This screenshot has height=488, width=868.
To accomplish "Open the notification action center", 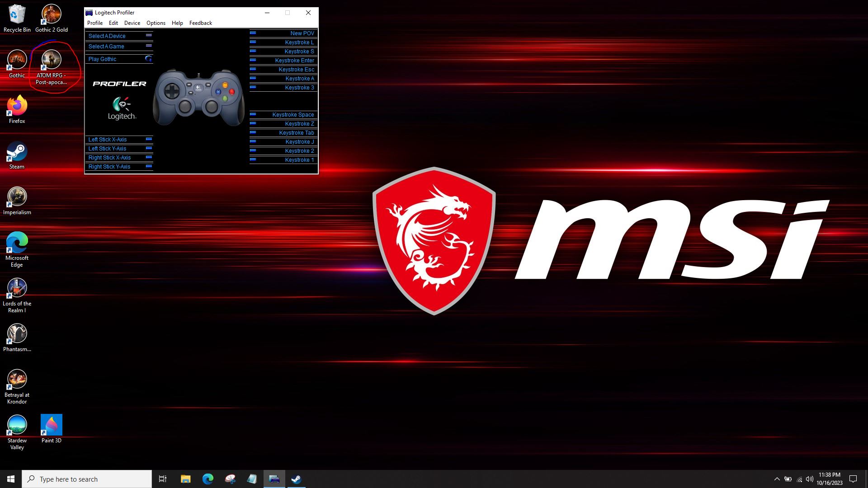I will click(x=853, y=479).
